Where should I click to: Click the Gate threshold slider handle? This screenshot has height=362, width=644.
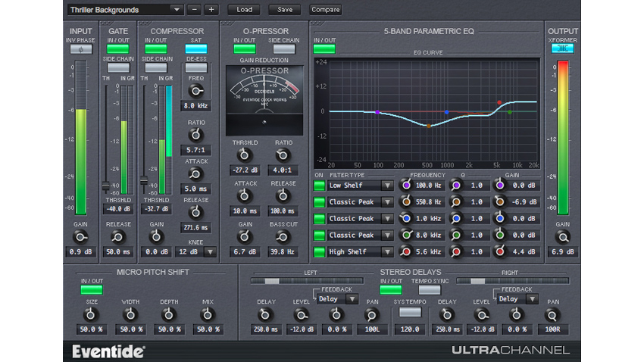(x=106, y=186)
